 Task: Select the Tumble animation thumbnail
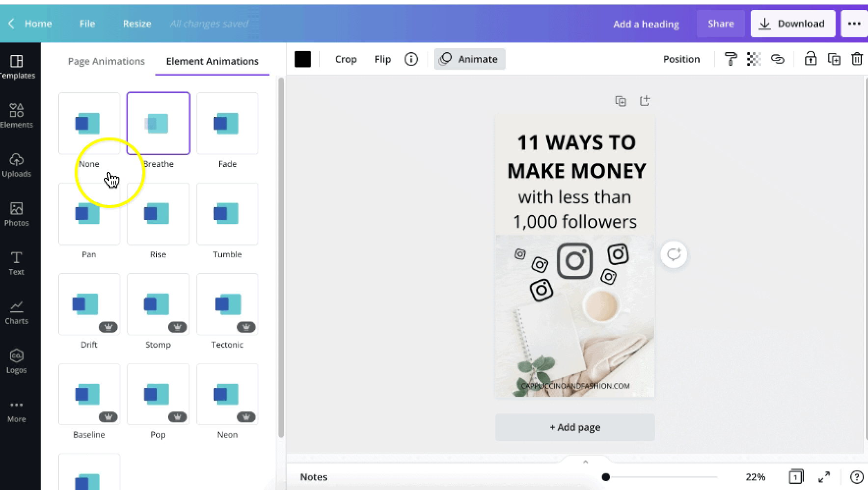[x=227, y=214]
